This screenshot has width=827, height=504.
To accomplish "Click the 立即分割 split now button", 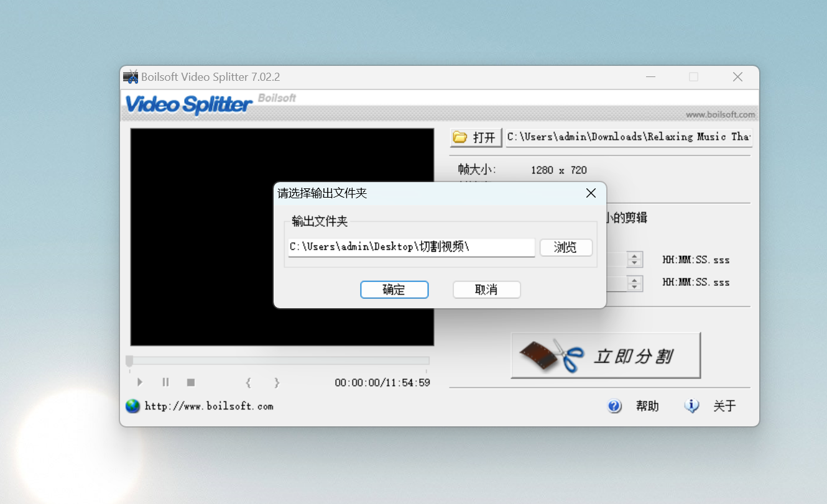I will (606, 355).
